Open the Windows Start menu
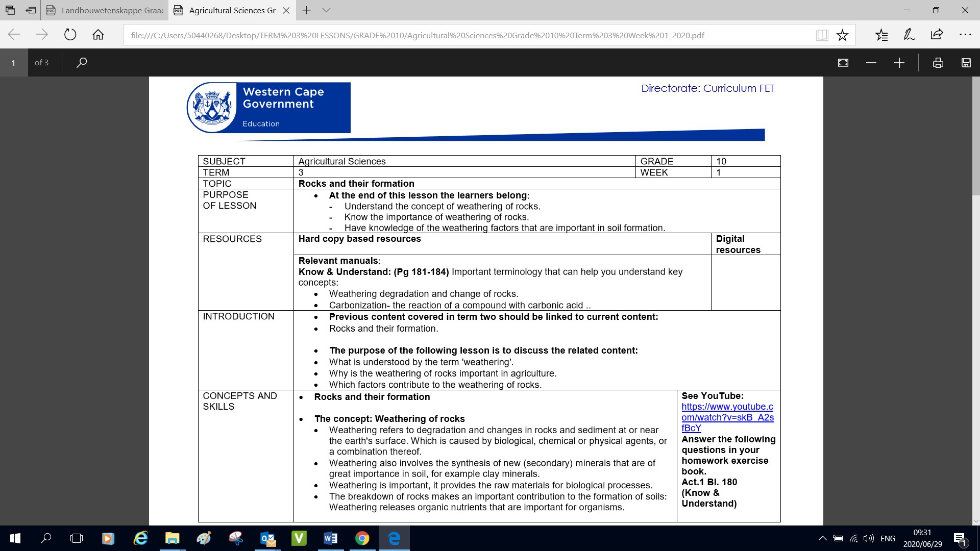This screenshot has width=980, height=551. 15,538
